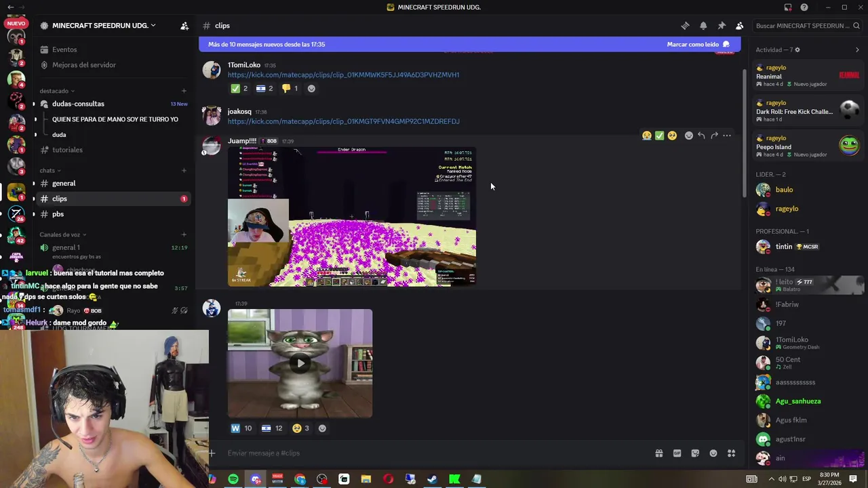Open Kick app in the taskbar
868x488 pixels.
pyautogui.click(x=454, y=479)
